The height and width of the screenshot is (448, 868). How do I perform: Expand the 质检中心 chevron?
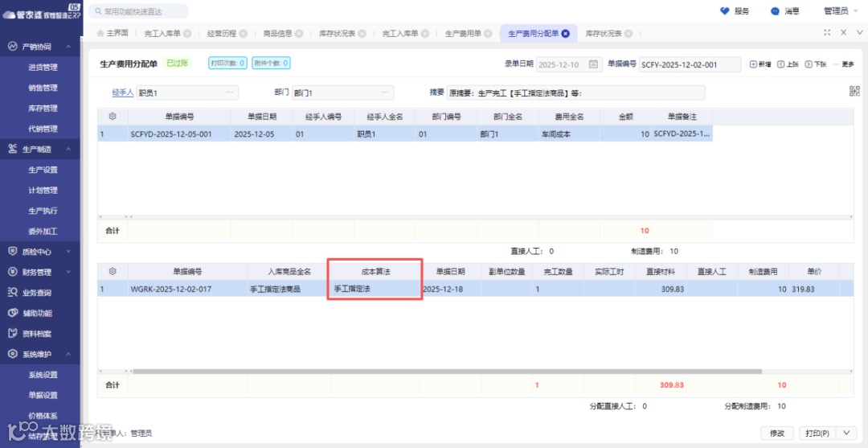68,252
